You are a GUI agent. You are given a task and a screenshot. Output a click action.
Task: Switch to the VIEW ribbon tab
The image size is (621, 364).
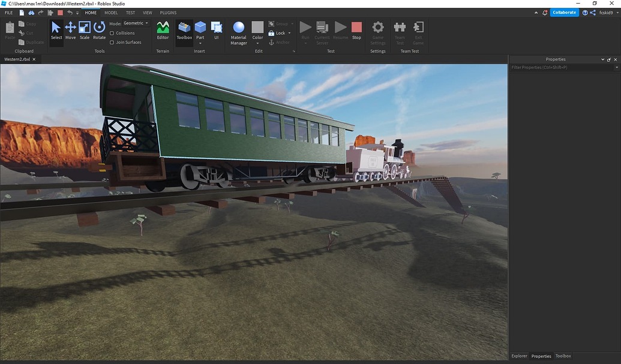[x=148, y=13]
